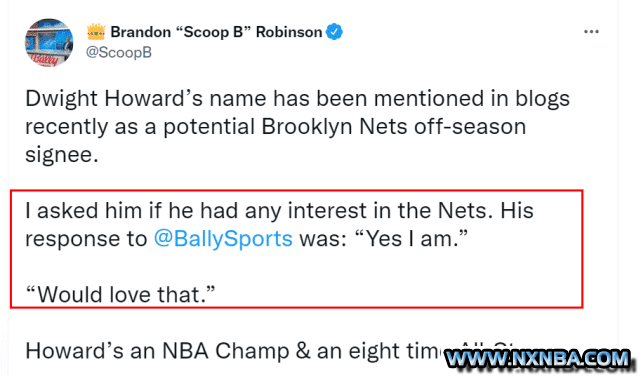Image resolution: width=641 pixels, height=376 pixels.
Task: Click the "I asked him" sentence start
Action: point(82,210)
